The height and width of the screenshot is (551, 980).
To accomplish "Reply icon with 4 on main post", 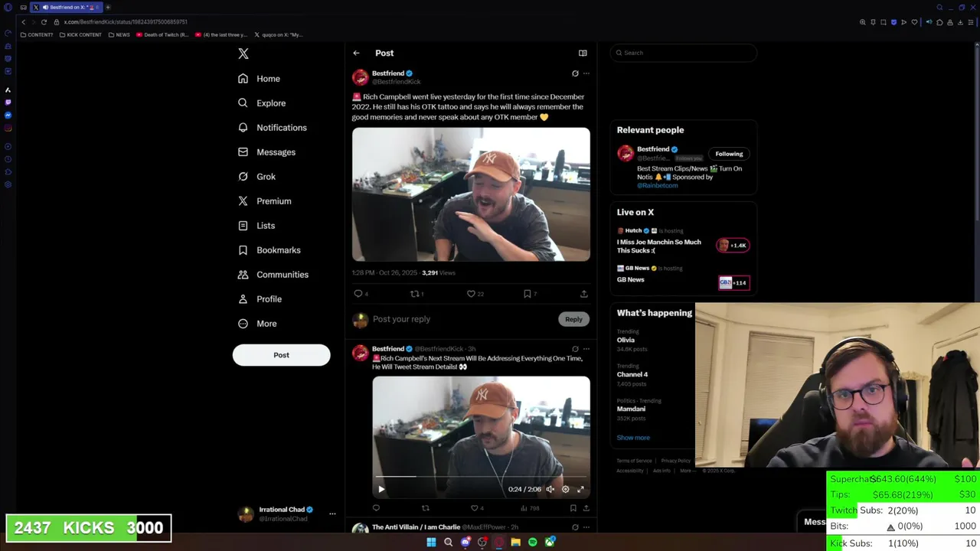I will point(361,294).
